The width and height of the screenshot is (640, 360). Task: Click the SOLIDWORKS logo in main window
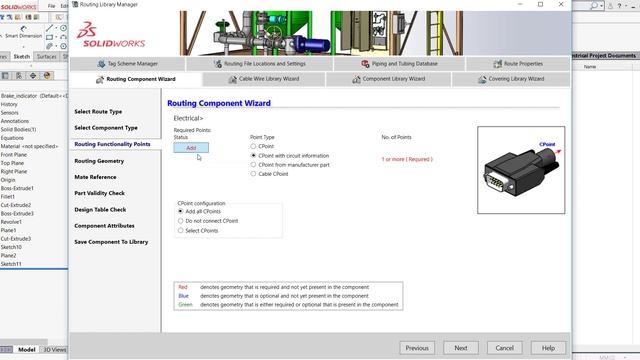[x=19, y=7]
